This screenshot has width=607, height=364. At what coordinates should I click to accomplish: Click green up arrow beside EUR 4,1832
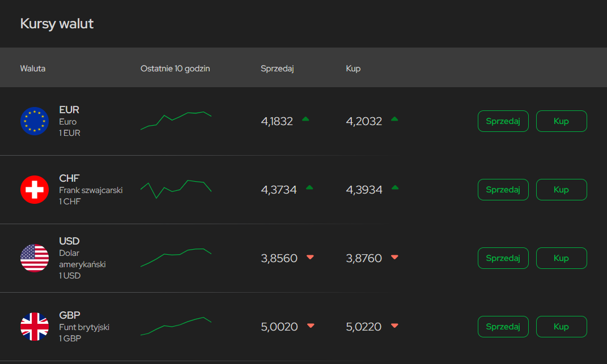pos(305,119)
